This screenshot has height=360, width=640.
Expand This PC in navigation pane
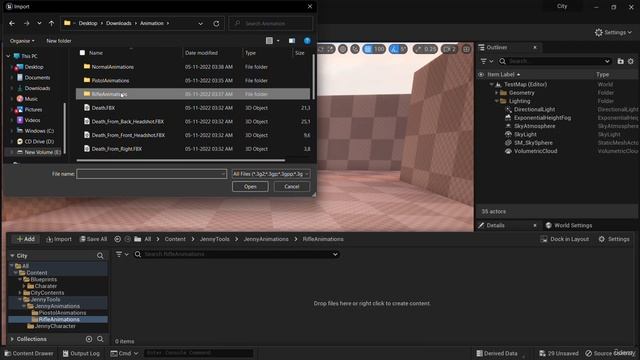(8, 56)
